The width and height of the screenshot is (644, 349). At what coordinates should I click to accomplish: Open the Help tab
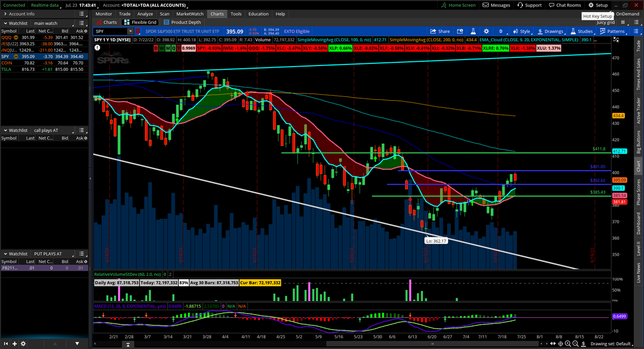(280, 13)
